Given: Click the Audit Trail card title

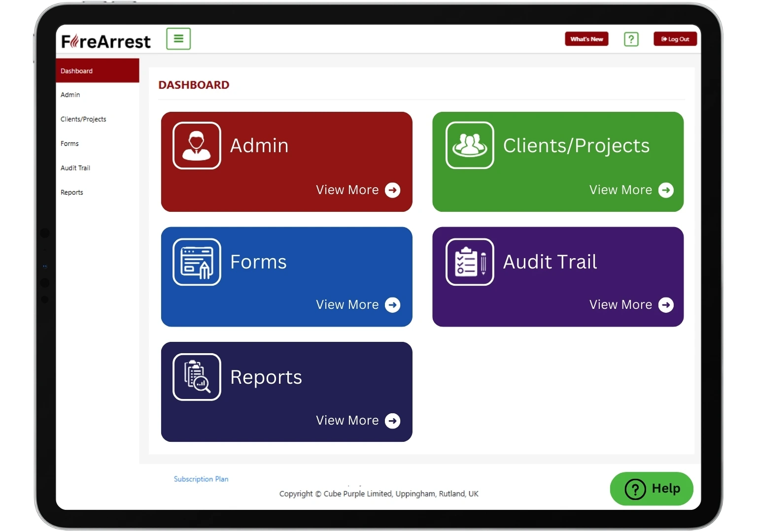Looking at the screenshot, I should click(550, 262).
